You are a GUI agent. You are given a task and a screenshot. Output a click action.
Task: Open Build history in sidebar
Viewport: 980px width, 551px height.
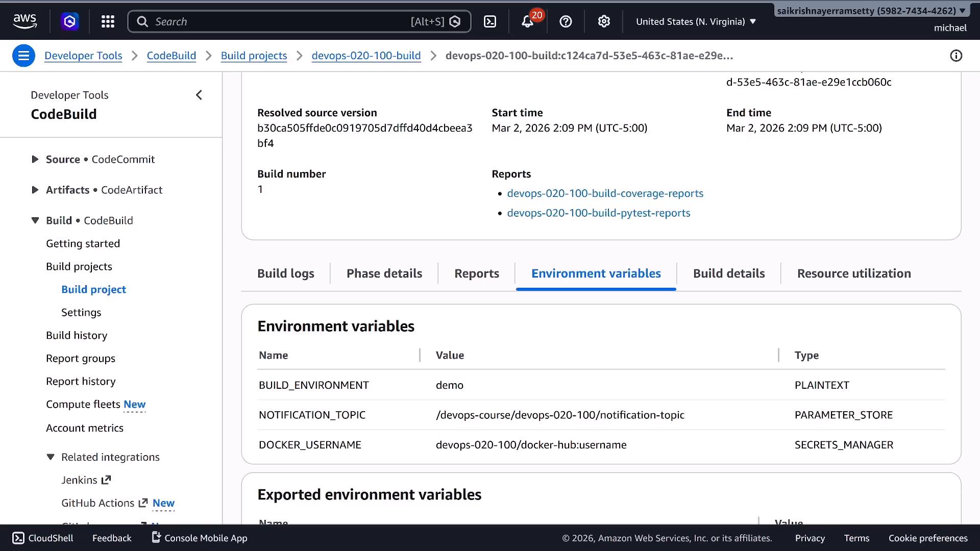(77, 335)
